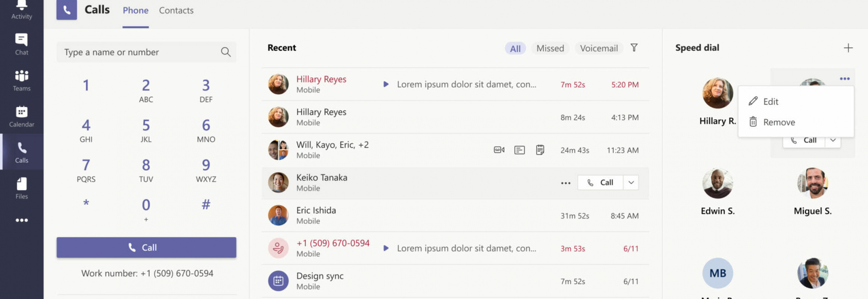Switch to the Contacts tab
868x299 pixels.
[x=176, y=10]
